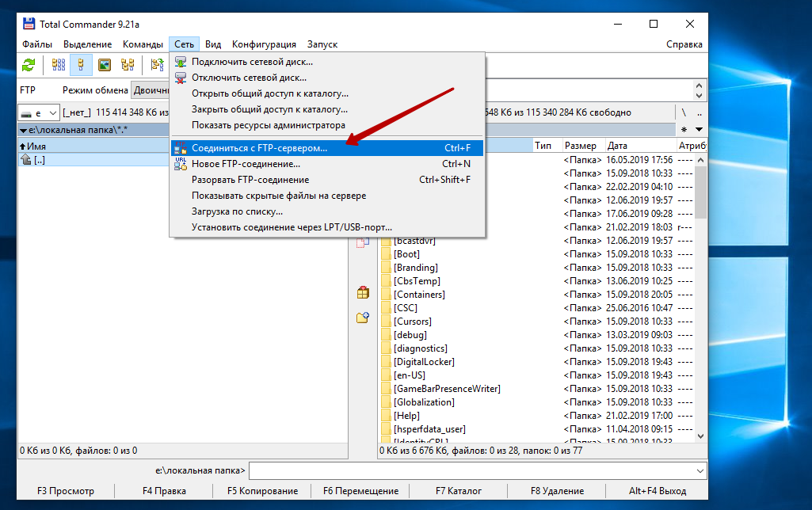This screenshot has width=812, height=510.
Task: Sort right panel by Размер column
Action: click(x=583, y=146)
